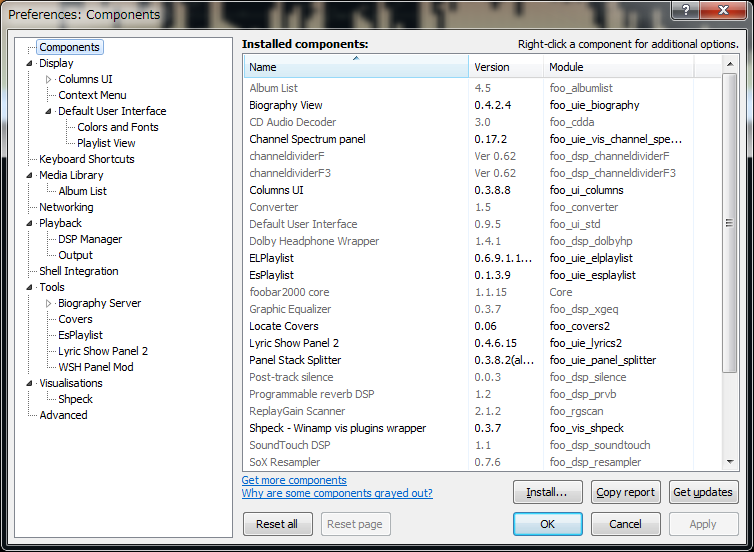This screenshot has height=552, width=754.
Task: Select Covers under Tools
Action: (75, 319)
